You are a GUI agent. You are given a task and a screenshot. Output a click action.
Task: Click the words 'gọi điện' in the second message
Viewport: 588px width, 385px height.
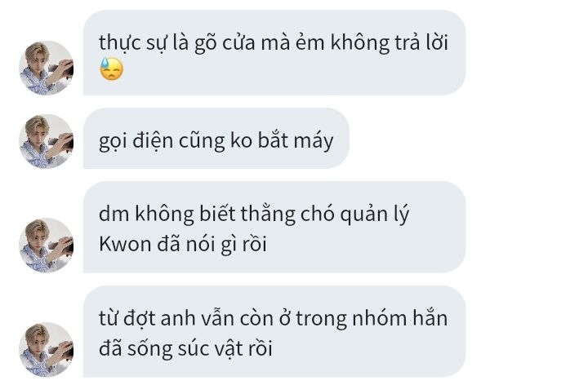[136, 141]
